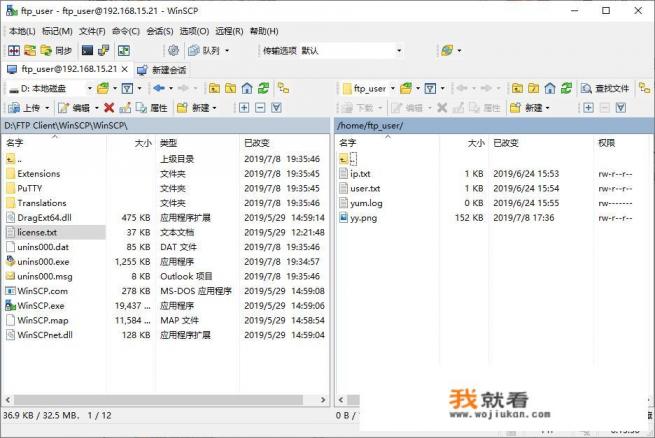Click the local 编辑 edit button

[x=74, y=108]
